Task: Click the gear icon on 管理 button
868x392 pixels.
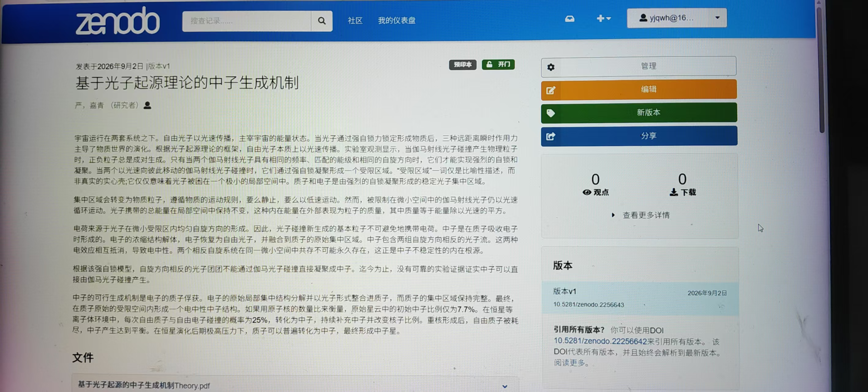Action: [x=550, y=67]
